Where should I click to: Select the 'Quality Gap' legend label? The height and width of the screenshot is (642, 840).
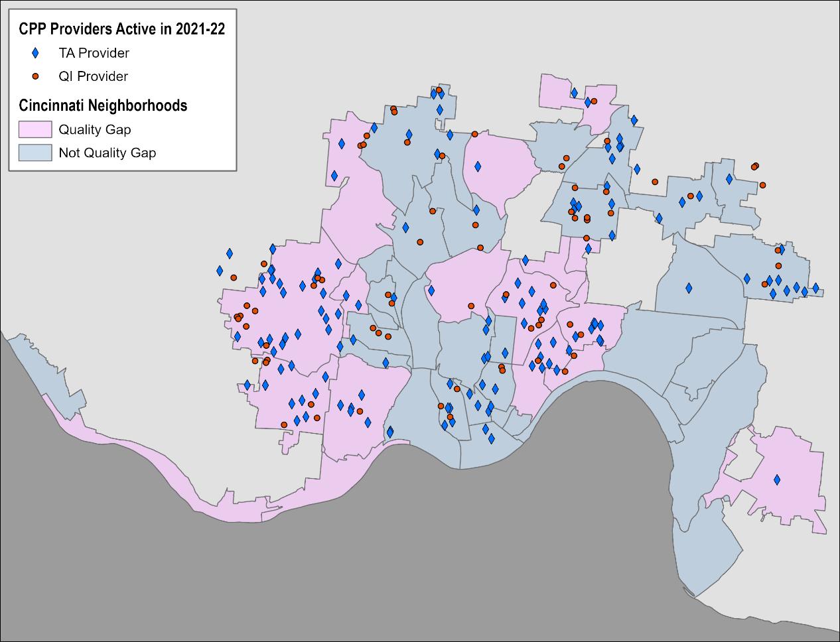[x=95, y=129]
